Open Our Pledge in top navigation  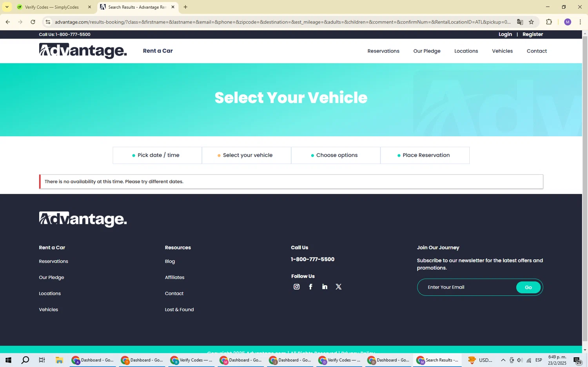click(427, 51)
